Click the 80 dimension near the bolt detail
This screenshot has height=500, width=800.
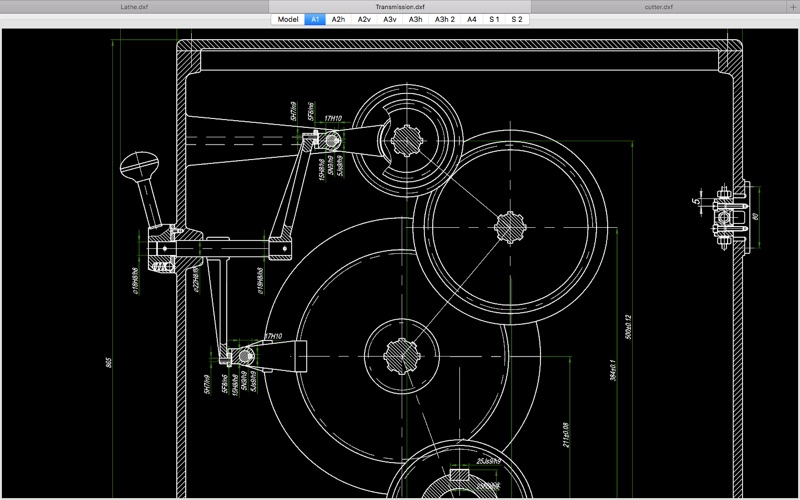tap(756, 216)
